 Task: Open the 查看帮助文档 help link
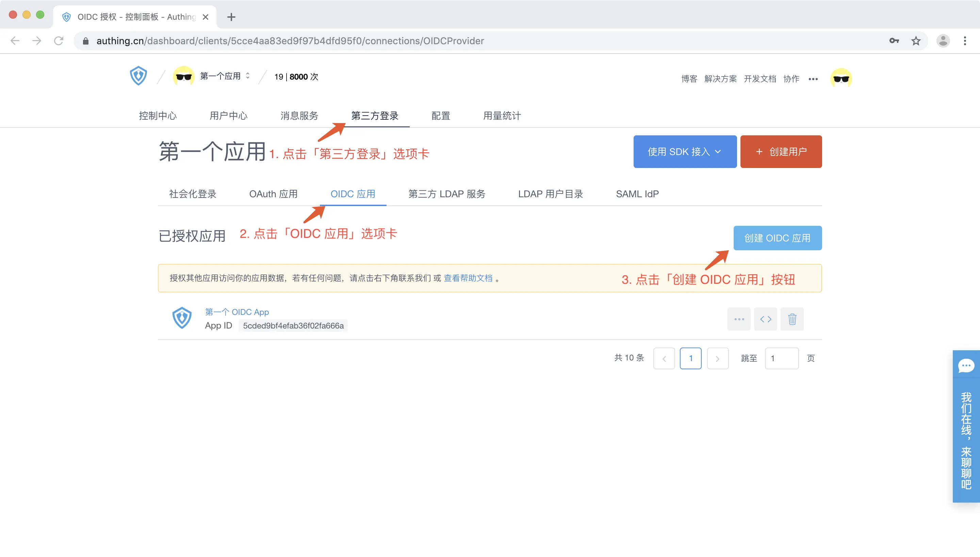[468, 278]
